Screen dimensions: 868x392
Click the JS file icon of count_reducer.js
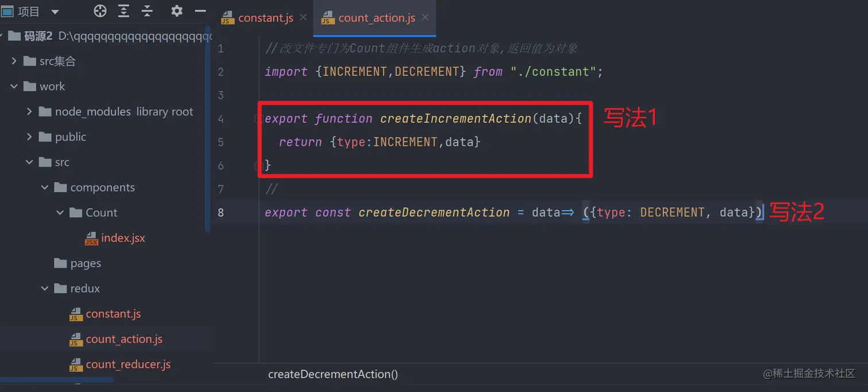click(x=76, y=364)
